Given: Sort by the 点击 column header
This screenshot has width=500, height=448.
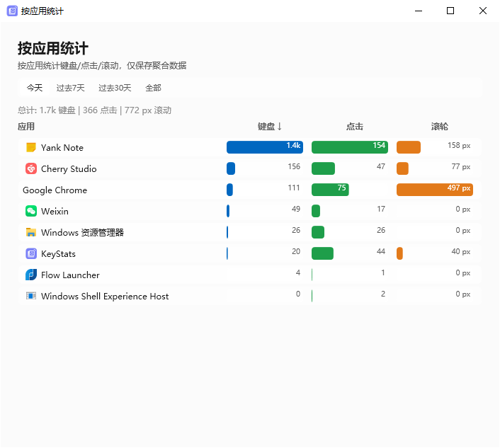Looking at the screenshot, I should (x=354, y=127).
